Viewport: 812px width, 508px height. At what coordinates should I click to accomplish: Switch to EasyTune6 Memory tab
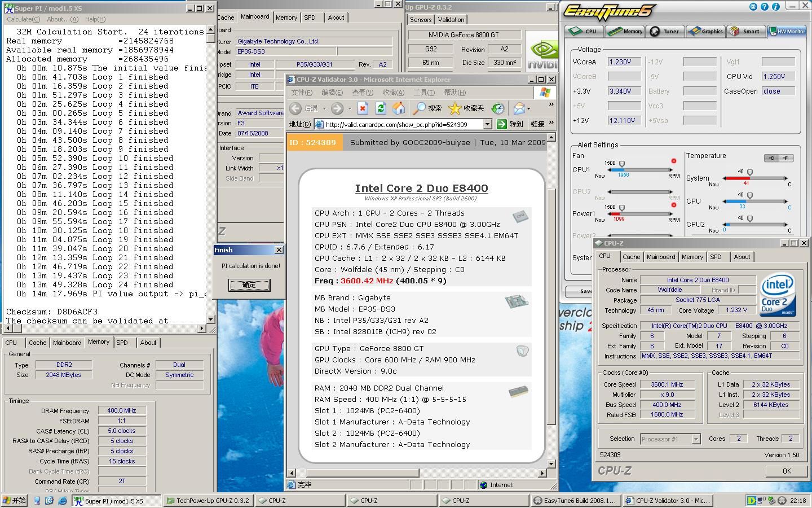625,32
